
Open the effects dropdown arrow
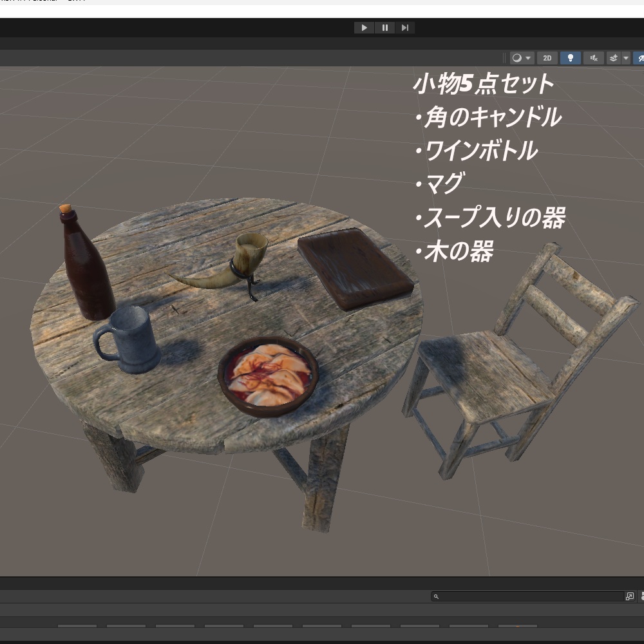pos(625,58)
